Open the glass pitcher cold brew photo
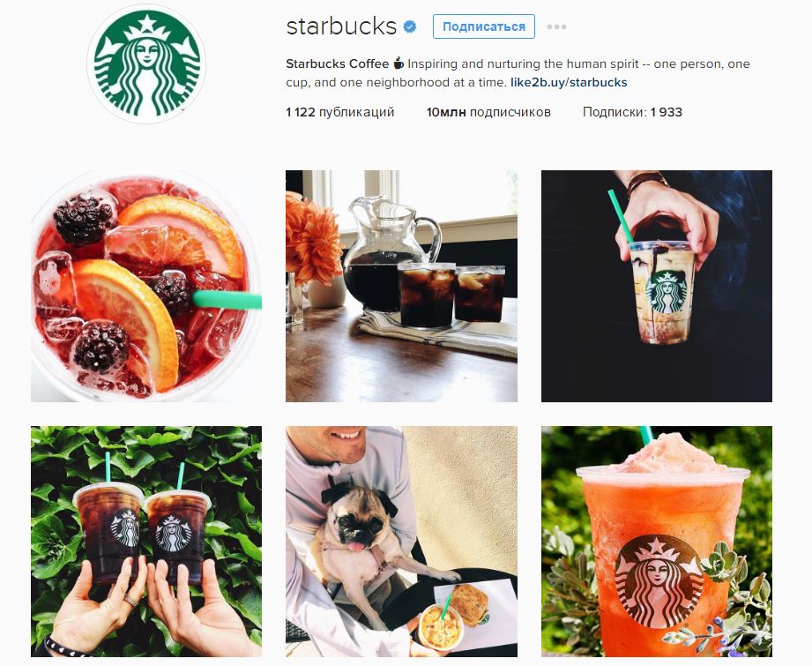 click(401, 286)
